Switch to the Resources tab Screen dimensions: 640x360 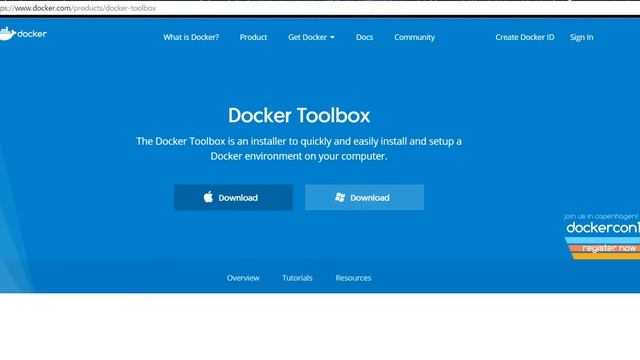click(353, 278)
